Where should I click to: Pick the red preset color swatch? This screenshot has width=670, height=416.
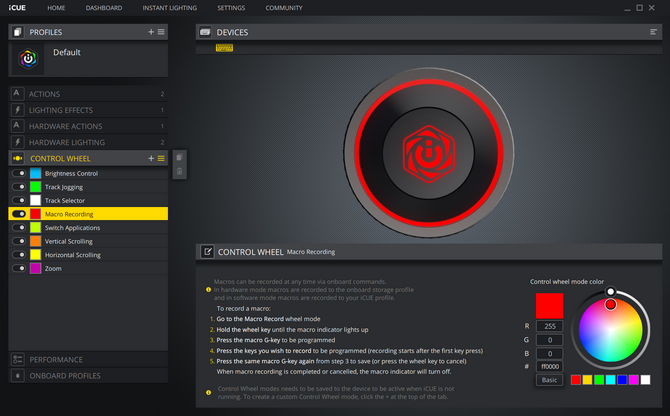click(576, 380)
